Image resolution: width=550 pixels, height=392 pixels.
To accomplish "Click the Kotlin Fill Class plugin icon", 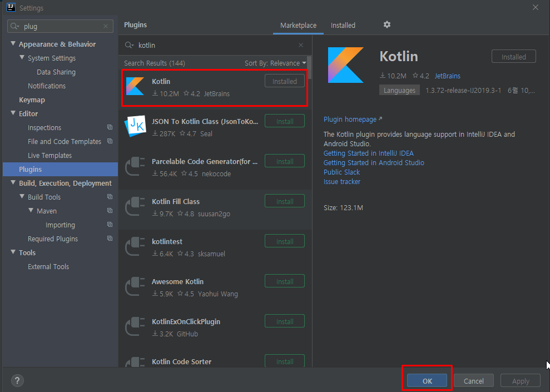I will (135, 206).
